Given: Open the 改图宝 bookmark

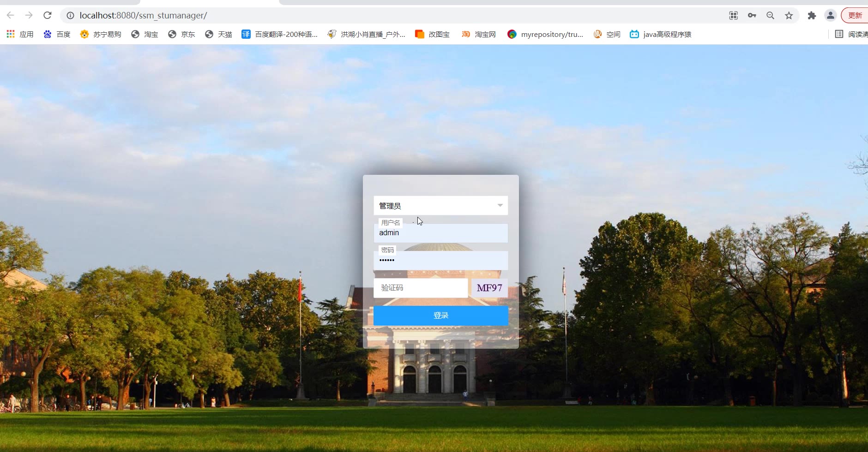Looking at the screenshot, I should 432,34.
